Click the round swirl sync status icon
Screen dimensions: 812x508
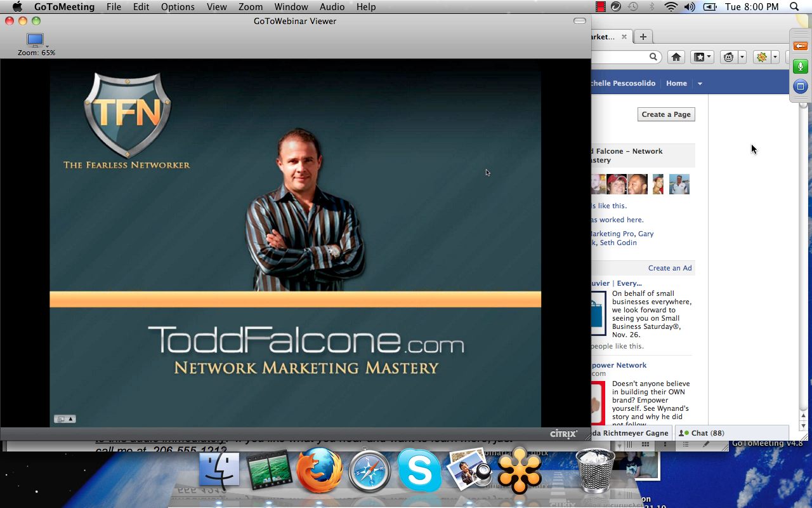coord(616,7)
